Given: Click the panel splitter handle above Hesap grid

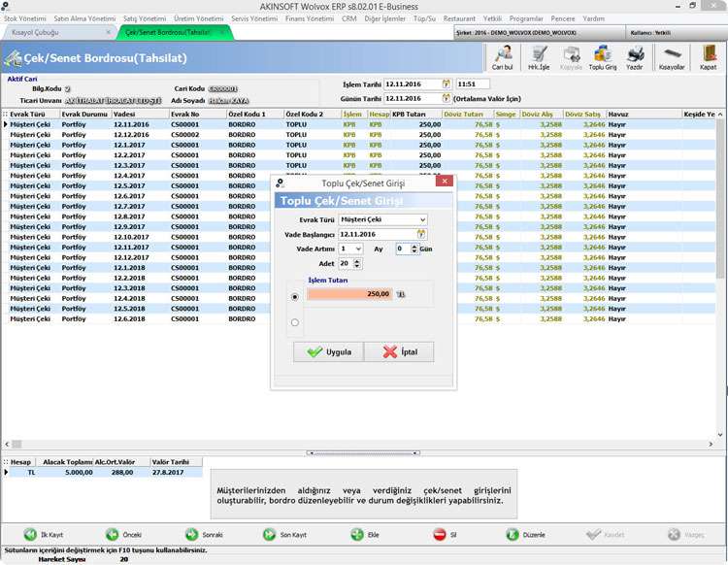Looking at the screenshot, I should 364,452.
